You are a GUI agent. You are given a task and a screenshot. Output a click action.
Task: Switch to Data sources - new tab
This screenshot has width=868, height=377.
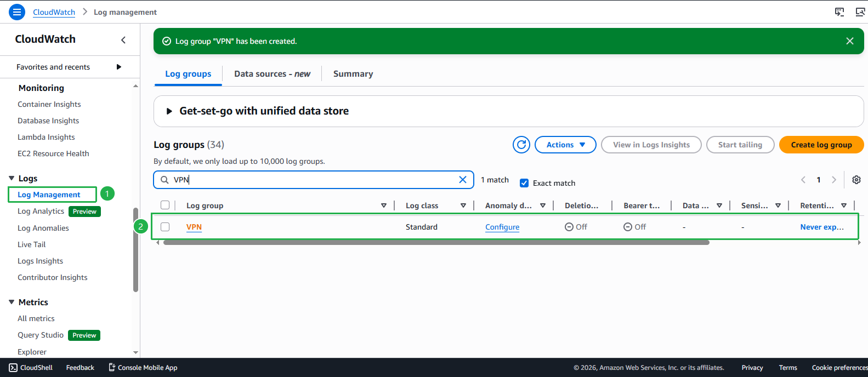click(272, 74)
